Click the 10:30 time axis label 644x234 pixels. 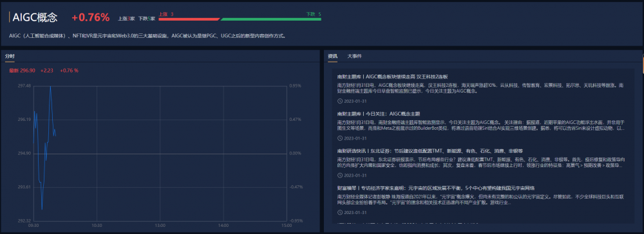(97, 225)
